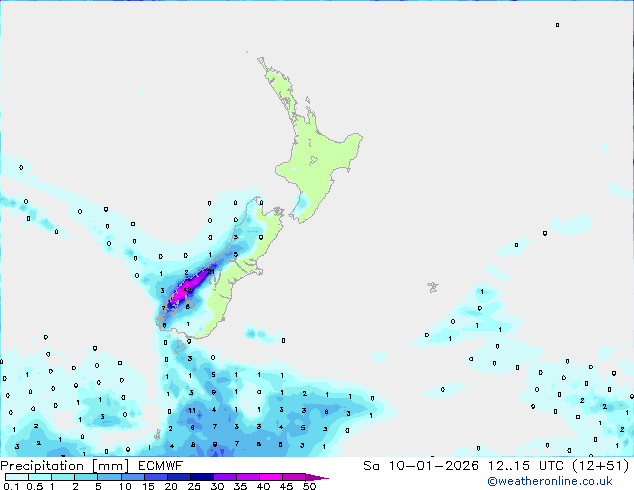Click the "Precipitation" title text
Image resolution: width=634 pixels, height=490 pixels.
tap(42, 466)
